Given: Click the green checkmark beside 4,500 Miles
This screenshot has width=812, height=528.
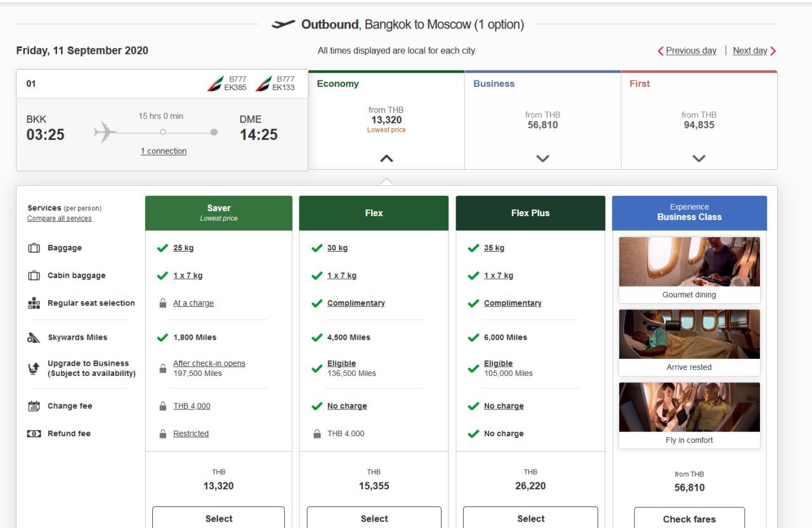Looking at the screenshot, I should [317, 338].
